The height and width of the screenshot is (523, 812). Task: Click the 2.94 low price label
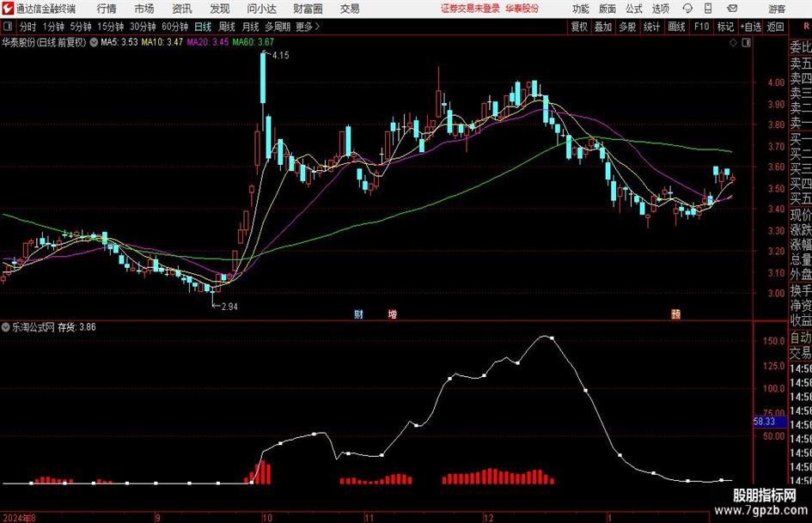(229, 307)
